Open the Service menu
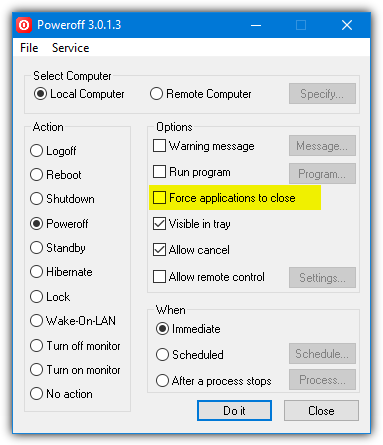The image size is (383, 445). pyautogui.click(x=70, y=48)
